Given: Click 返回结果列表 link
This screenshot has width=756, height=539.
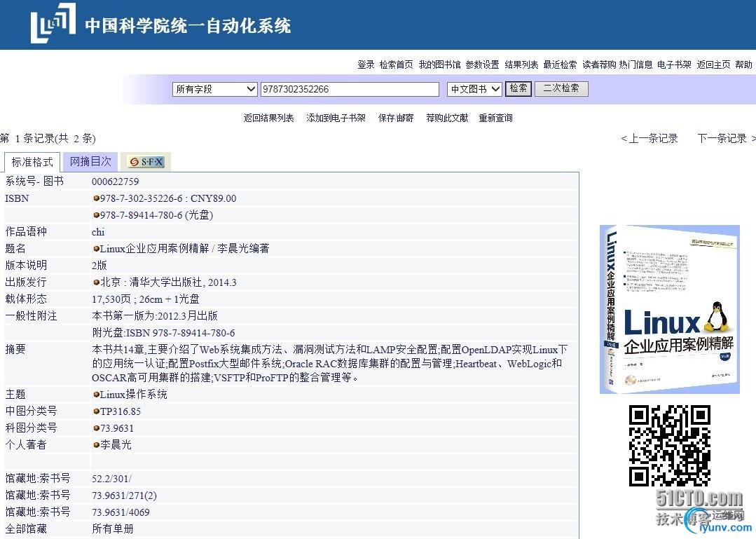Looking at the screenshot, I should point(268,118).
